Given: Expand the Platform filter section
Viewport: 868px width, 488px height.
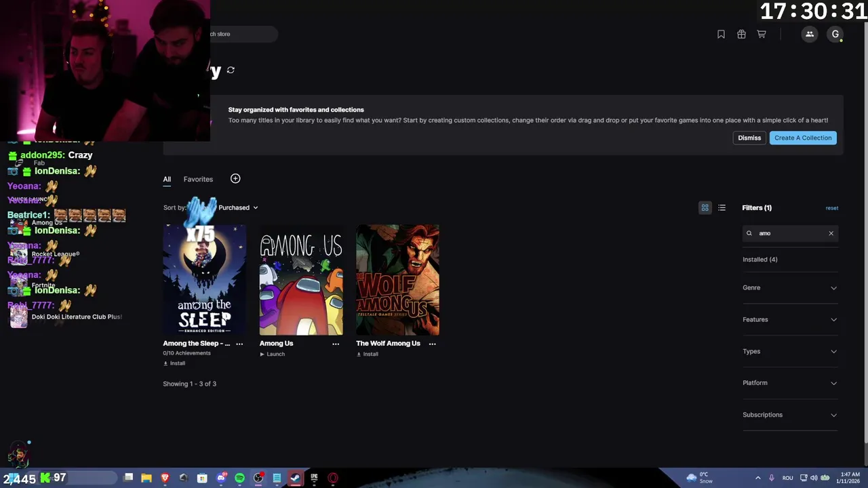Looking at the screenshot, I should [790, 383].
